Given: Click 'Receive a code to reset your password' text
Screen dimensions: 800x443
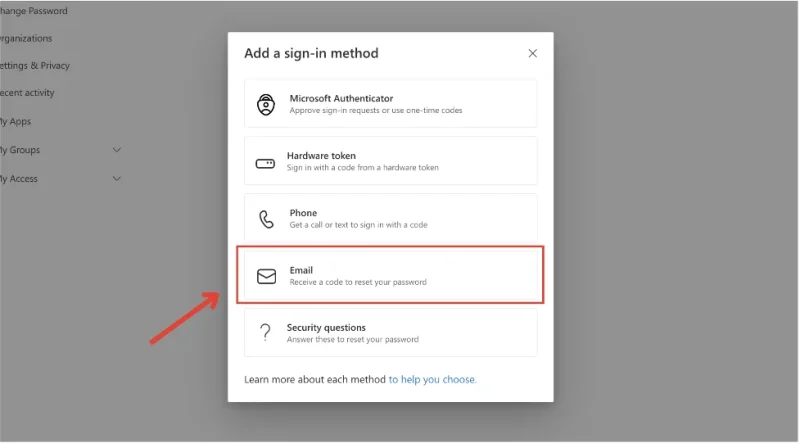Looking at the screenshot, I should click(x=358, y=282).
